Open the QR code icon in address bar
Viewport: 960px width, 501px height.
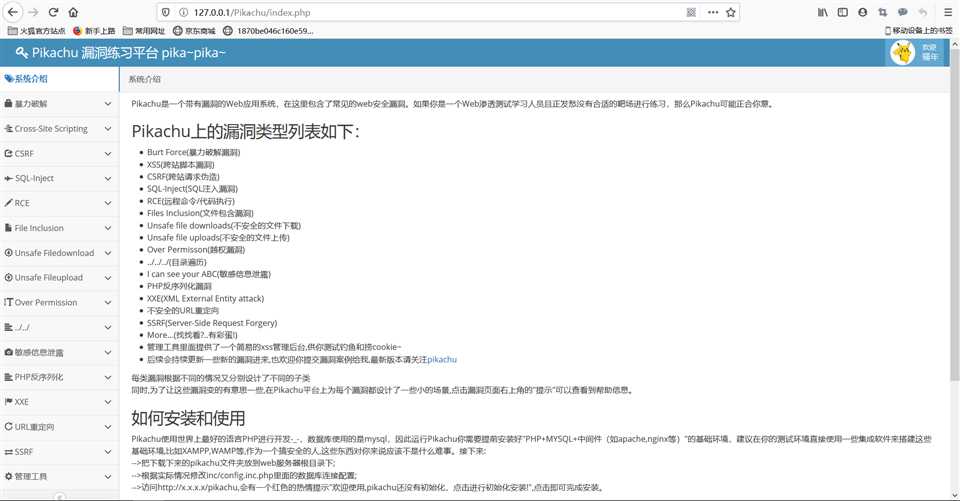coord(691,12)
